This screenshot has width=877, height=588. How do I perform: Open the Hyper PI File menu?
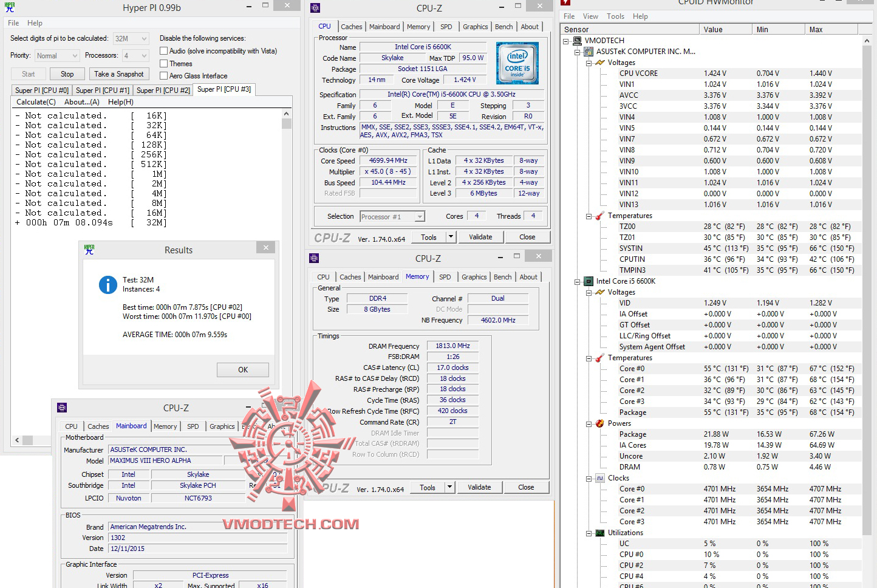13,23
